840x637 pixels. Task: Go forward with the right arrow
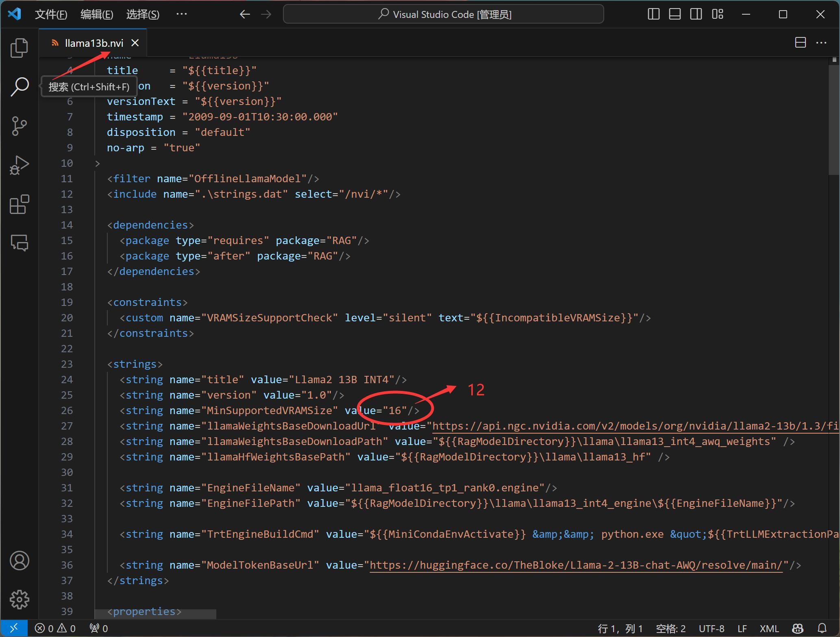pyautogui.click(x=266, y=14)
